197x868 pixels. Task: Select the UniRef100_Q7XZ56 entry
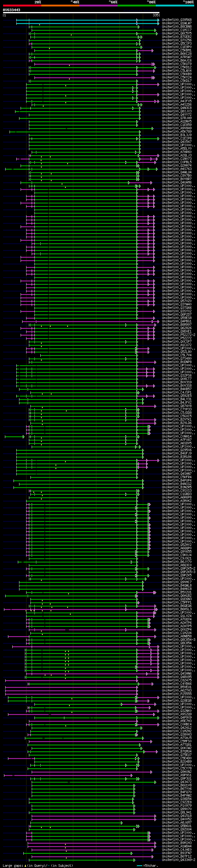pos(177,40)
